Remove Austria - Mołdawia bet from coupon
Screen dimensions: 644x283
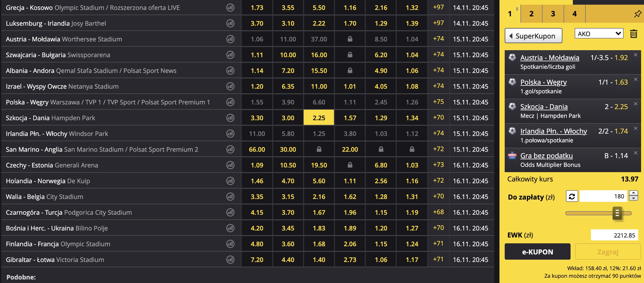[636, 55]
